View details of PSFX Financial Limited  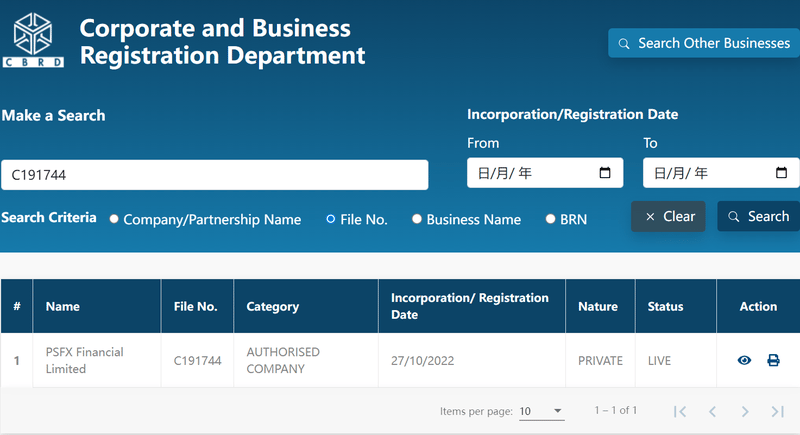coord(744,361)
